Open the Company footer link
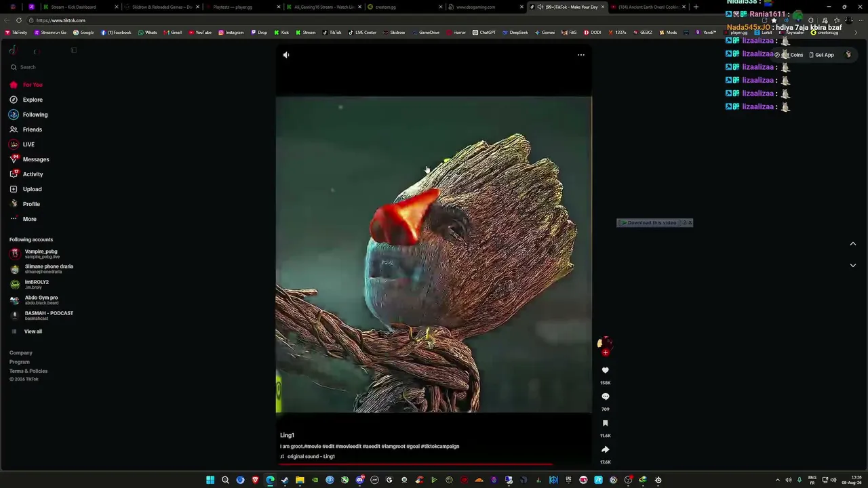The image size is (868, 488). (x=21, y=353)
